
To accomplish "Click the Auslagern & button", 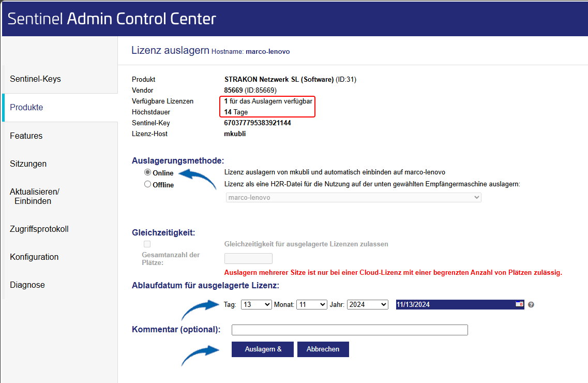I will [263, 349].
